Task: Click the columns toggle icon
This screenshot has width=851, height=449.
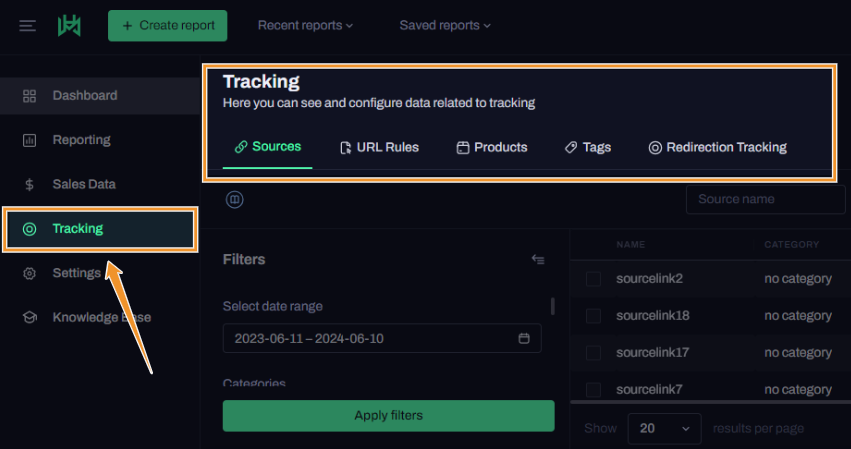Action: [235, 200]
